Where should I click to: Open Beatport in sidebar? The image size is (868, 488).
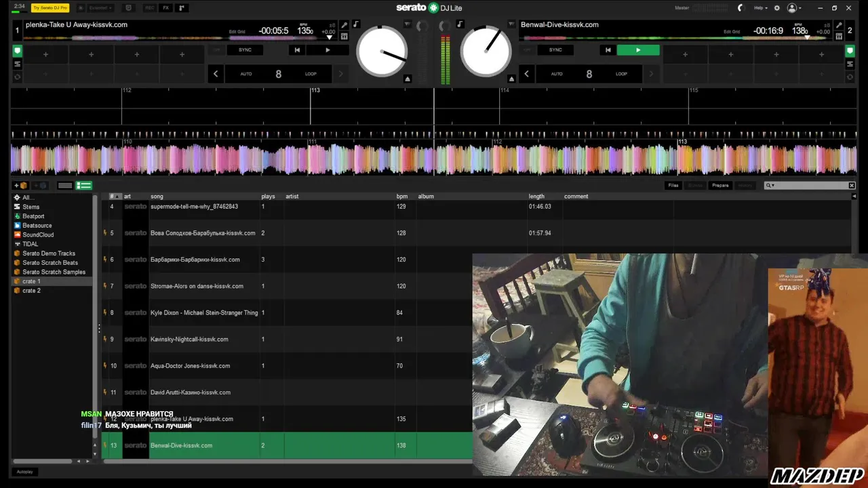click(x=33, y=216)
